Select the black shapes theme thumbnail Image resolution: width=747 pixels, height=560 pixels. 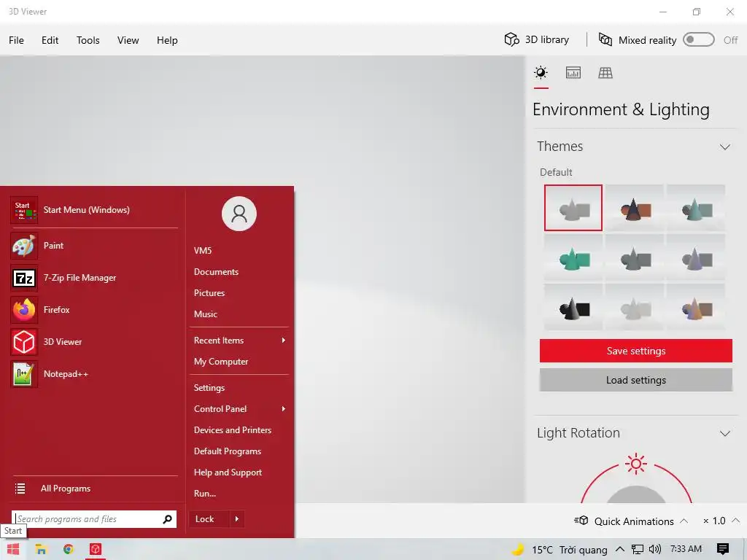(x=573, y=308)
